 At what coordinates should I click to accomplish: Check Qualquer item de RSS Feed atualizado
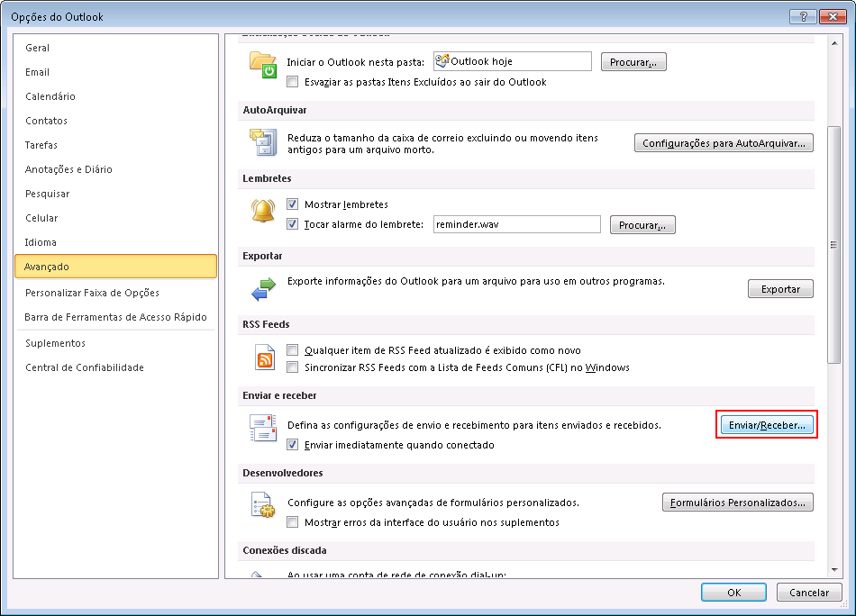point(293,349)
